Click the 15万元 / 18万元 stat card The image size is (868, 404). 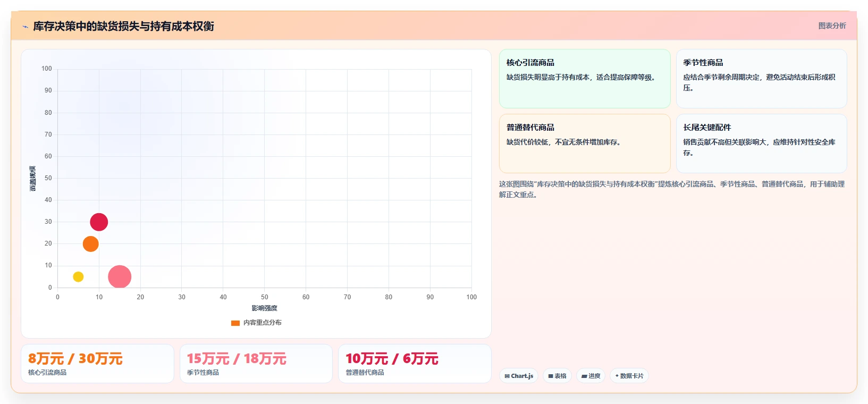coord(256,364)
